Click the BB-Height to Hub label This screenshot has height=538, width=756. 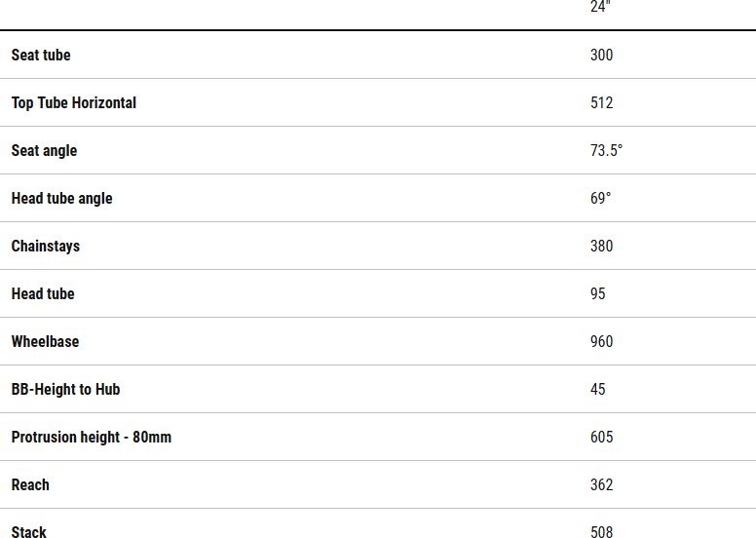pyautogui.click(x=65, y=390)
